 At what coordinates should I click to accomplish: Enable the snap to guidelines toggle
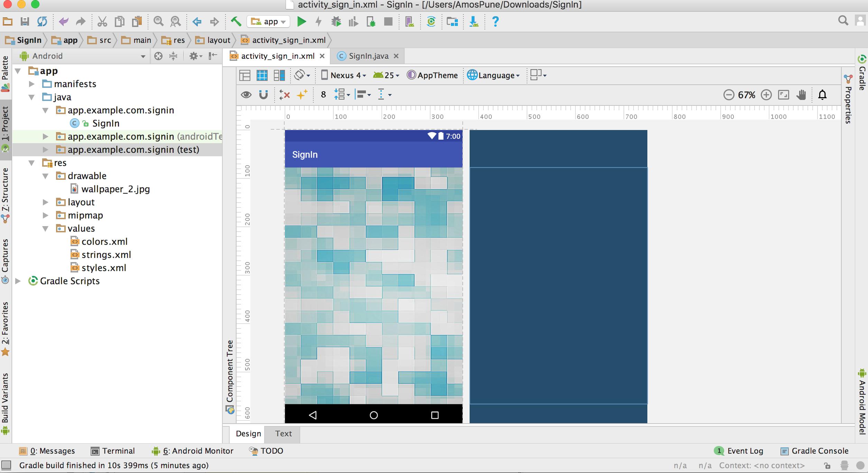tap(263, 94)
